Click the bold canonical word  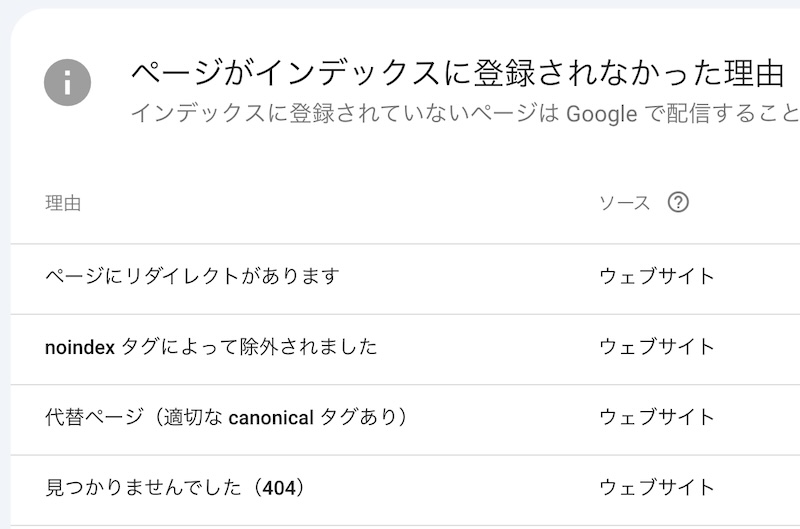271,418
